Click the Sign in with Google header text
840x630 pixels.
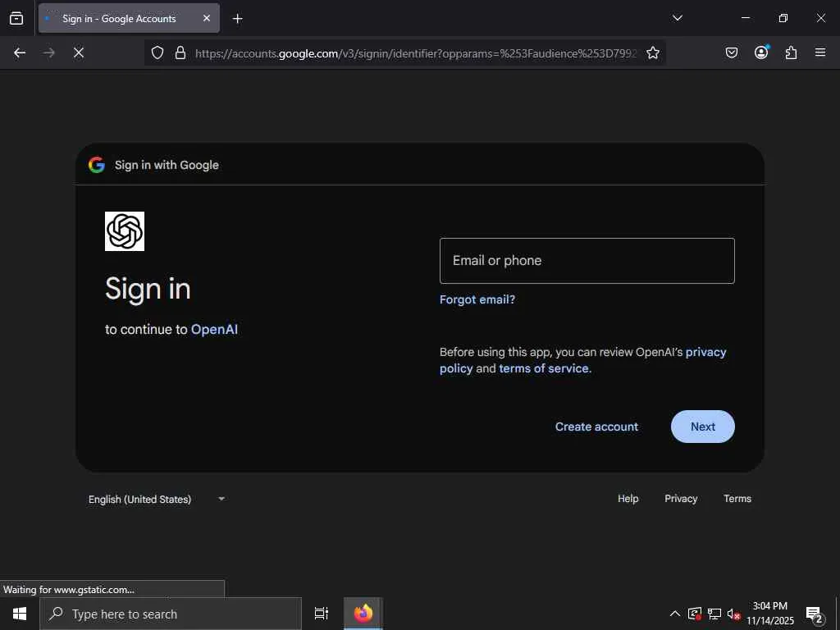(167, 165)
